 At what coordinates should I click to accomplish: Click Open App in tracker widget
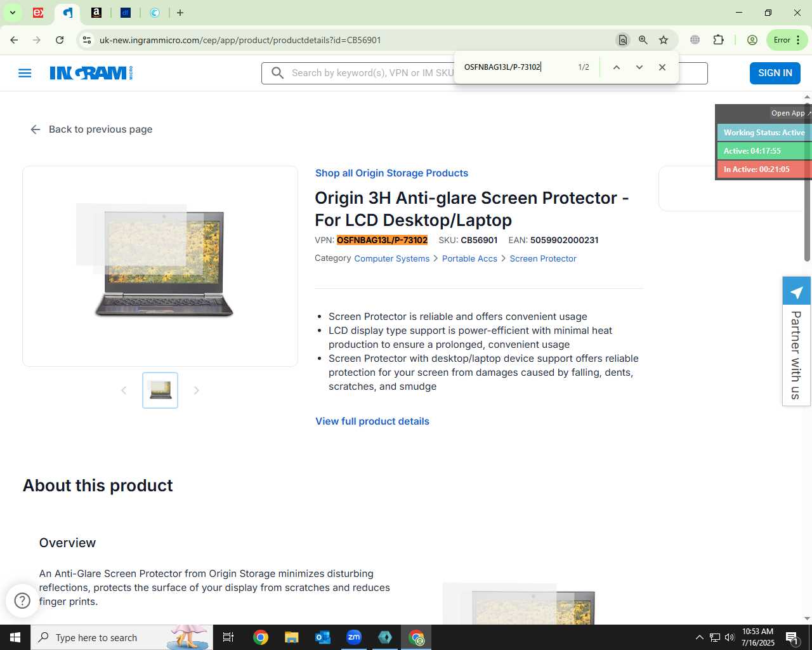tap(790, 113)
